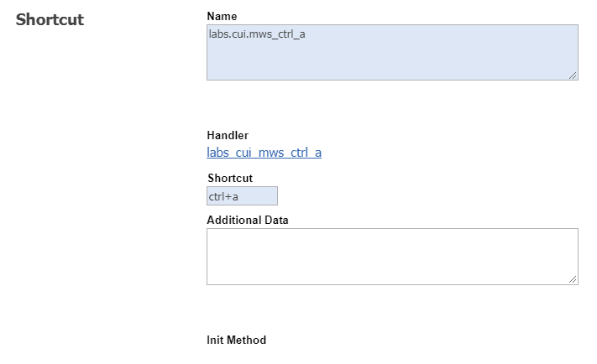
Task: Click the word 'labs' in the handler link
Action: click(x=219, y=153)
